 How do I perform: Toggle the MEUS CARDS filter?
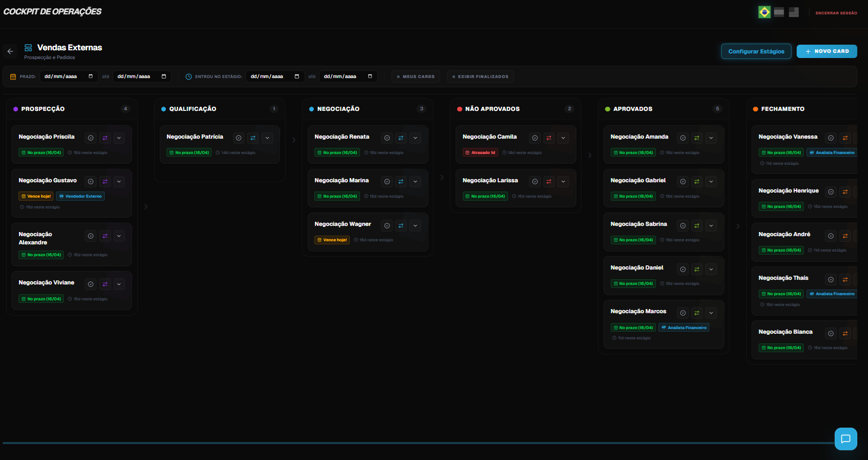click(x=416, y=76)
